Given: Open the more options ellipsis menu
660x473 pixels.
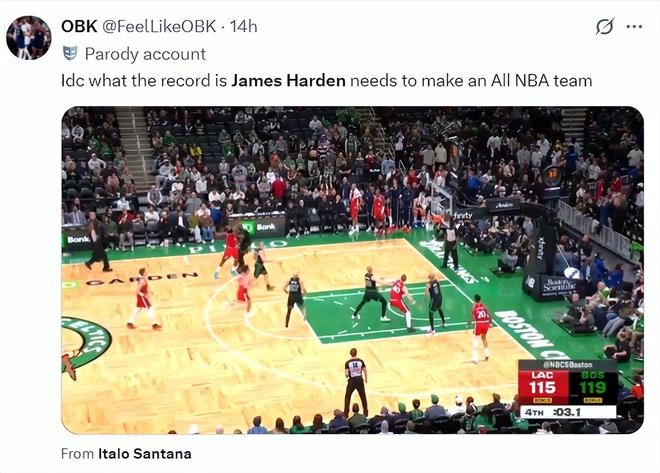Looking at the screenshot, I should [634, 27].
